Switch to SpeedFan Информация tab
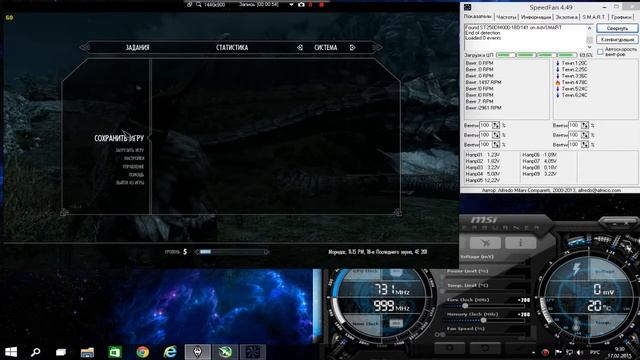The height and width of the screenshot is (360, 640). (x=536, y=17)
